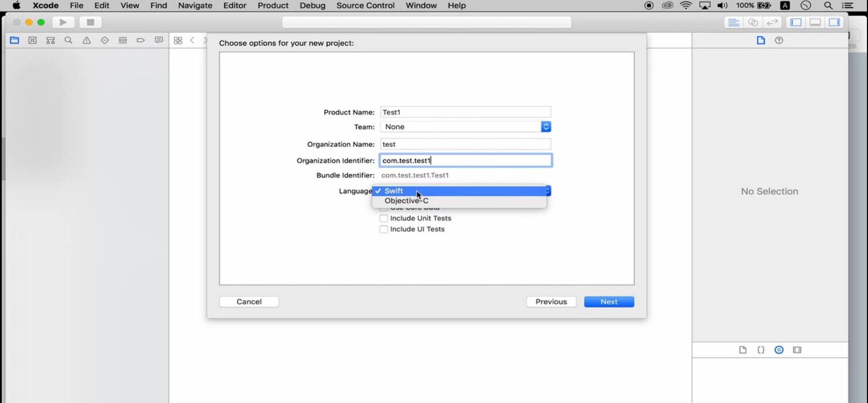Open the Wi-Fi status menu
Screen dimensions: 868x403
tap(686, 5)
